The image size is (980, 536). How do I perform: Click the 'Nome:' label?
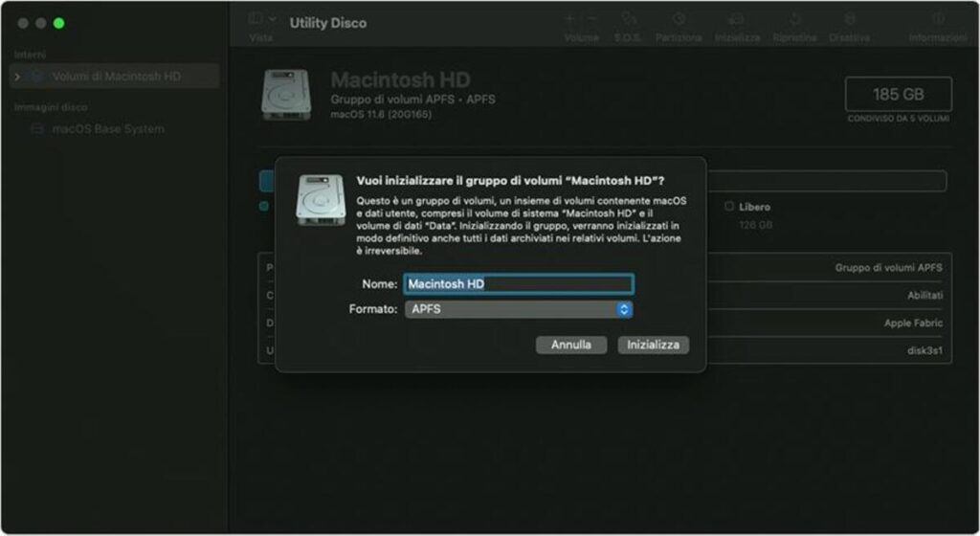(379, 284)
